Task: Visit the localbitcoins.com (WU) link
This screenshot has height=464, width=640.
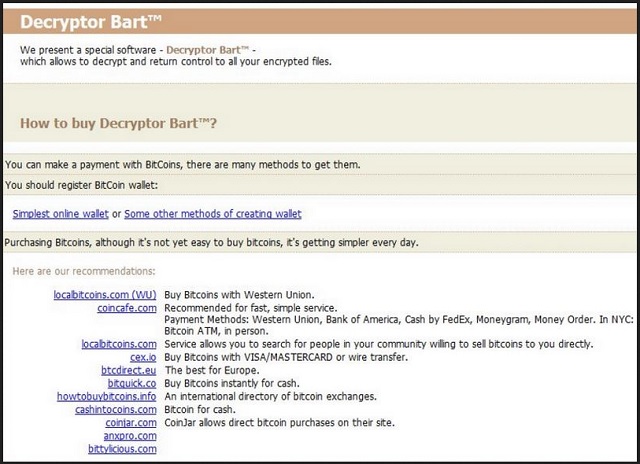Action: tap(105, 295)
